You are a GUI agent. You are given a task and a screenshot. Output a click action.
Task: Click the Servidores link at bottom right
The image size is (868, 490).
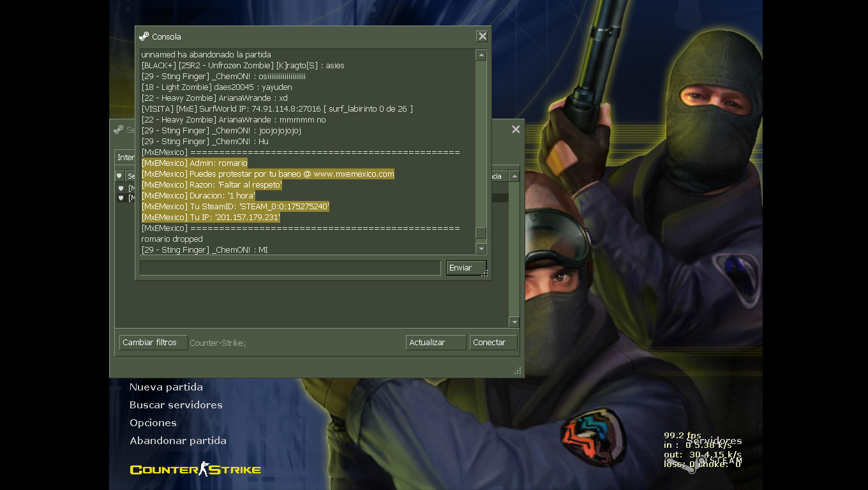[714, 441]
